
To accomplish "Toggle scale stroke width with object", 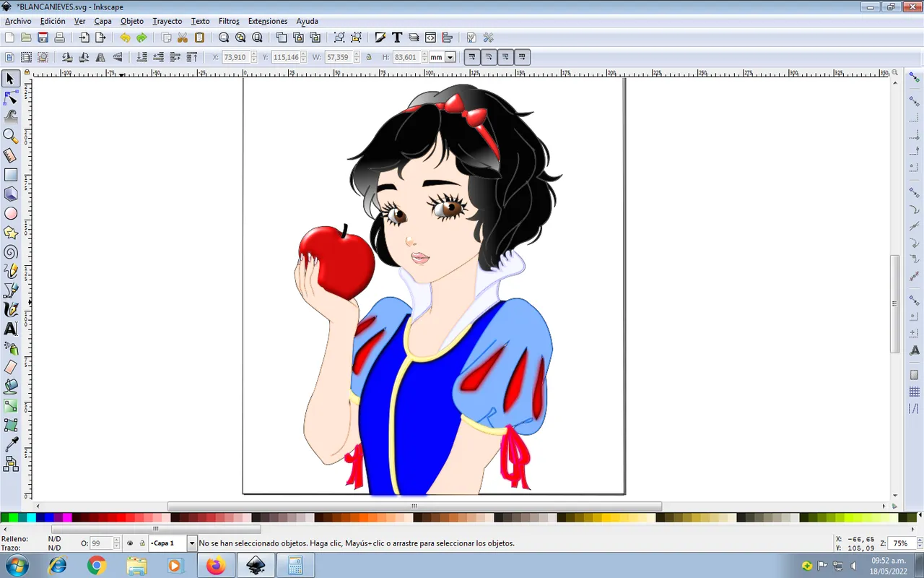I will (x=471, y=57).
